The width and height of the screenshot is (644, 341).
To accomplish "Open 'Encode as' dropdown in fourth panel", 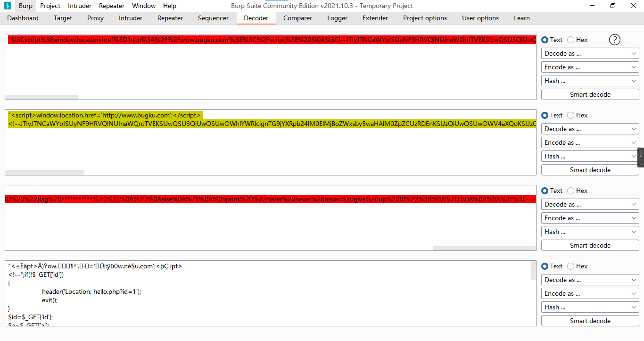I will pos(590,293).
